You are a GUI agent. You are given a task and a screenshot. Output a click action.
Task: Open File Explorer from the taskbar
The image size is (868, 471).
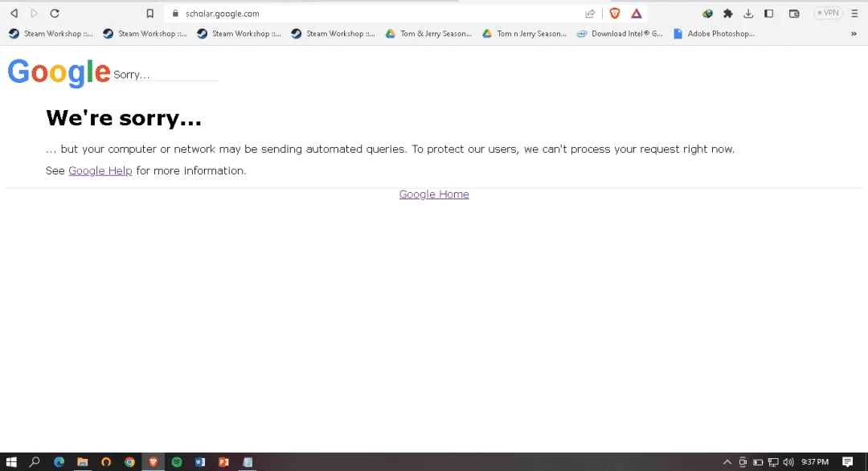(83, 462)
